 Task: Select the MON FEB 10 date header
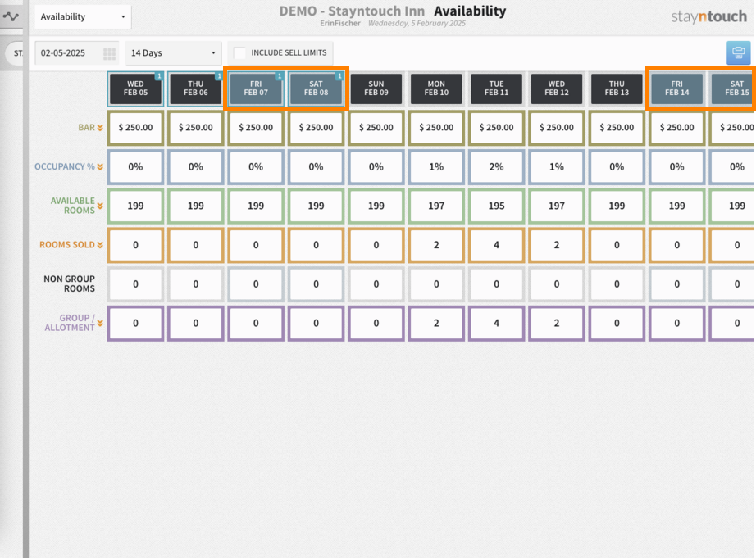[436, 88]
